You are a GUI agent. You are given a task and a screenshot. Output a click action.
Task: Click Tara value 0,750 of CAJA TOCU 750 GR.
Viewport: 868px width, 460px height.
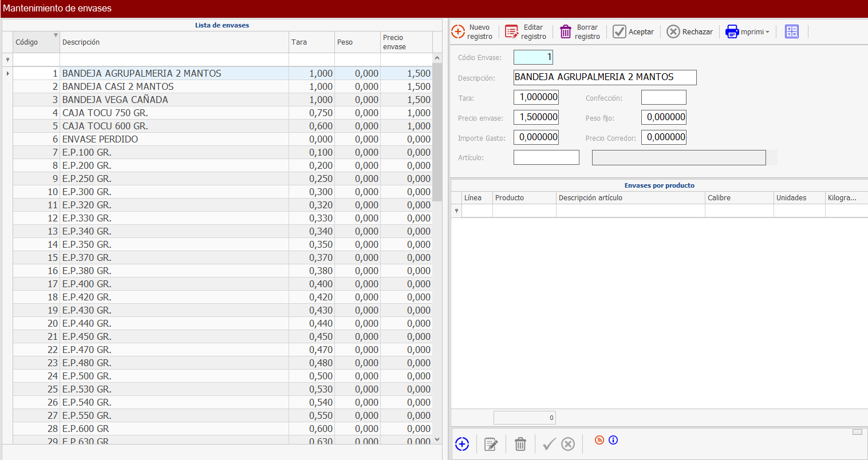pyautogui.click(x=312, y=113)
